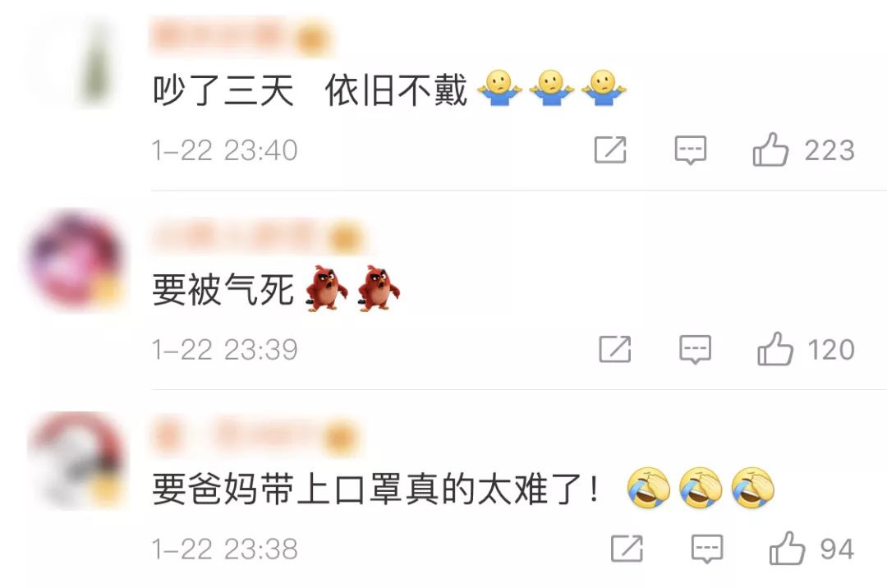887x588 pixels.
Task: Select the comment '要爸妈带上口罩真的太难了!'
Action: [376, 489]
